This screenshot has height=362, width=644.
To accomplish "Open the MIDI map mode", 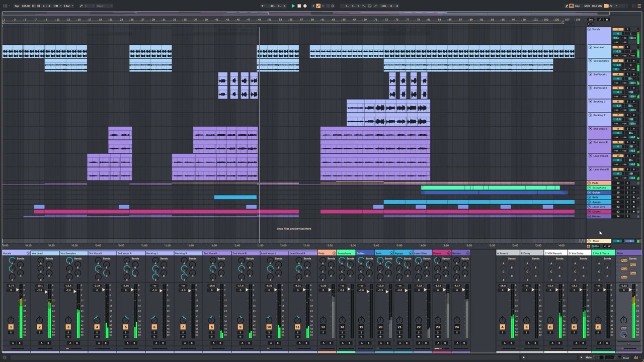I will pos(587,6).
